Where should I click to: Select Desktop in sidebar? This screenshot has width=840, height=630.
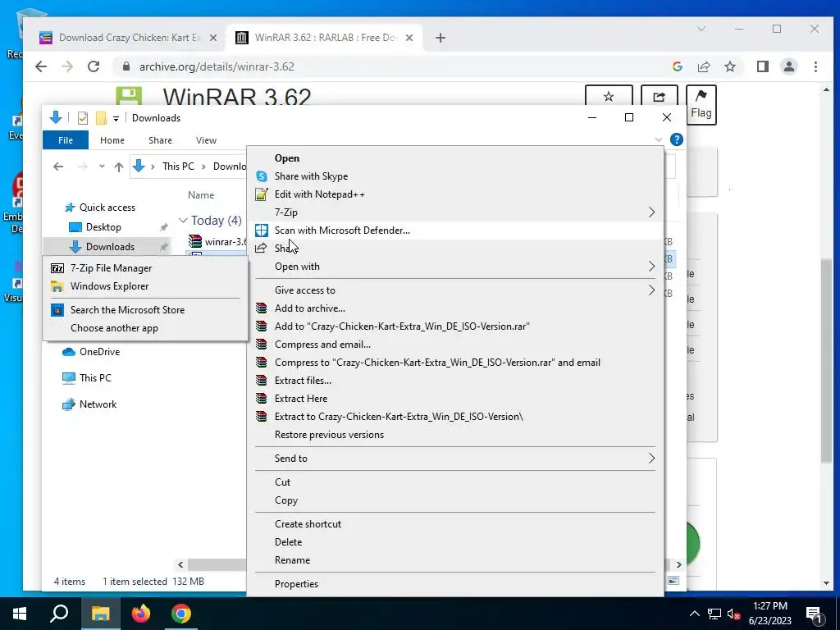[x=103, y=227]
